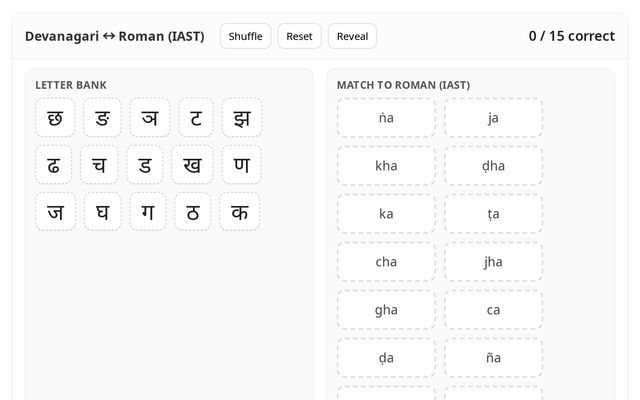640x400 pixels.
Task: Choose the झ letter tile
Action: (242, 117)
